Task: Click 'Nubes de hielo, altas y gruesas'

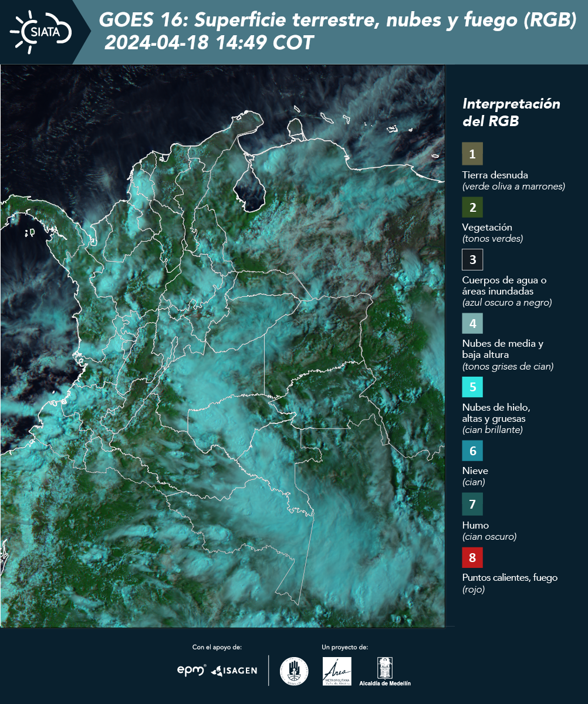Action: click(496, 413)
